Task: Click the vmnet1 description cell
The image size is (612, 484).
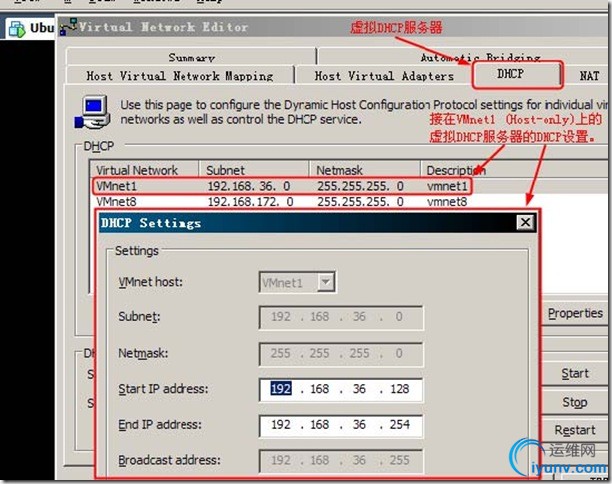Action: point(447,186)
